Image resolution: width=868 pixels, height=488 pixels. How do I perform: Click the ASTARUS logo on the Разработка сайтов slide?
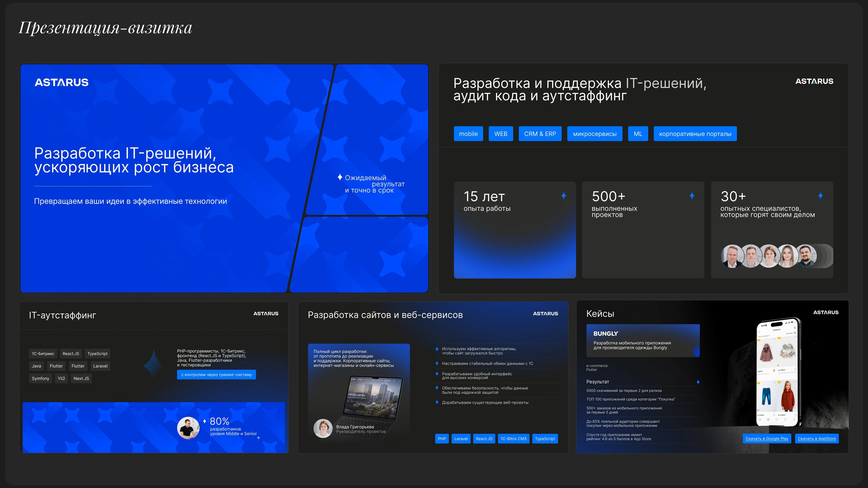click(545, 314)
